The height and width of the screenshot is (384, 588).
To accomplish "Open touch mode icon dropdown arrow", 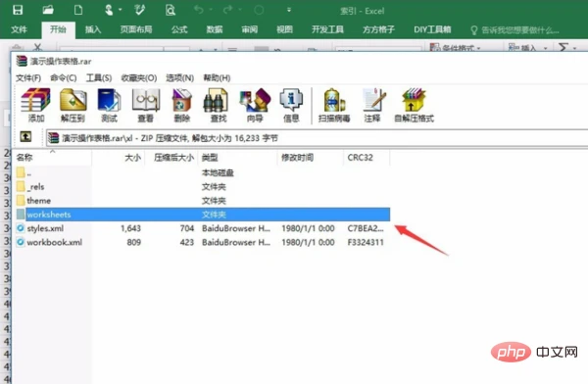I will 121,10.
